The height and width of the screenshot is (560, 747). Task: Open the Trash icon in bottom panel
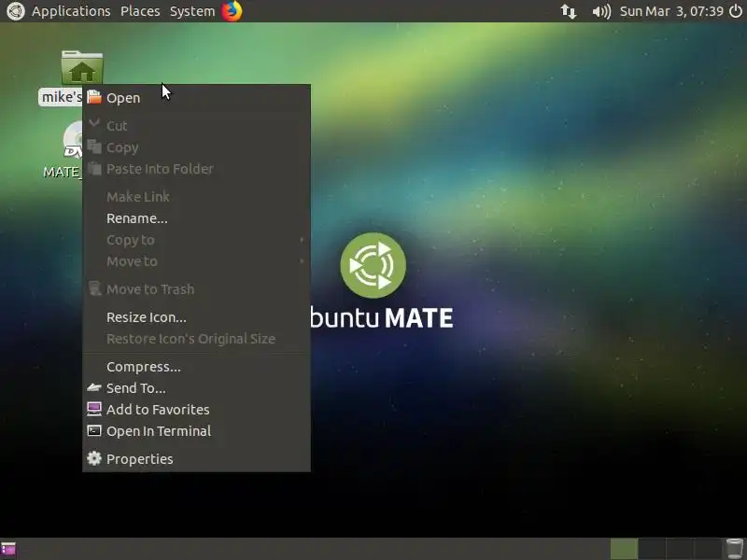pyautogui.click(x=734, y=549)
